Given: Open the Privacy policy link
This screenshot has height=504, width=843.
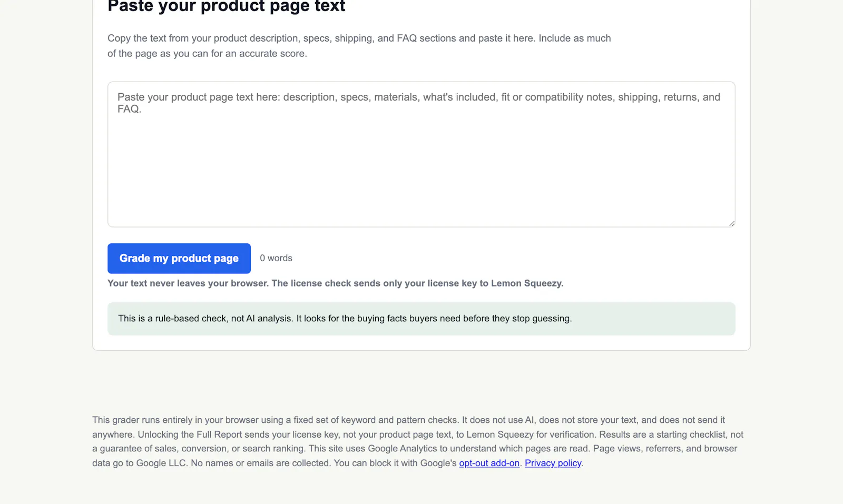Looking at the screenshot, I should [553, 463].
